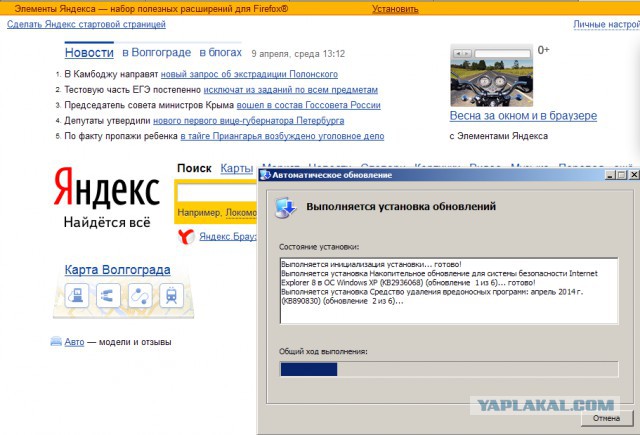The width and height of the screenshot is (640, 435).
Task: Click the Яндекс logo
Action: (x=107, y=187)
